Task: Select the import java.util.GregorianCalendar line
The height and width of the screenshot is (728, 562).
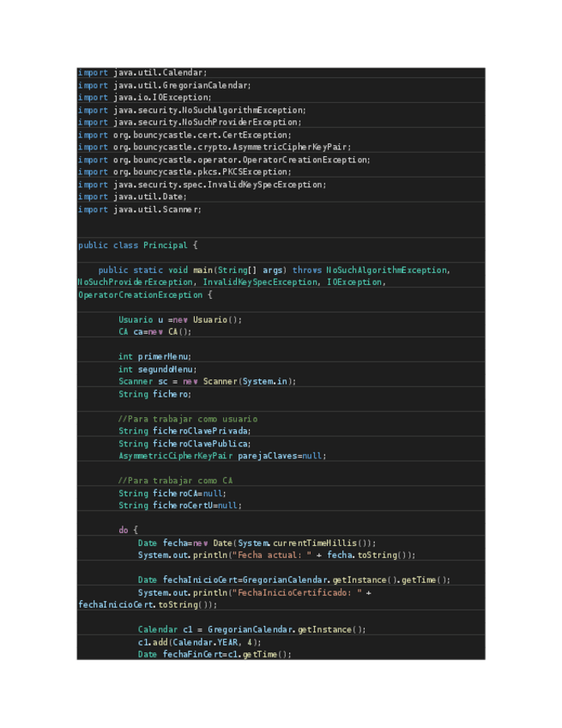Action: point(165,86)
